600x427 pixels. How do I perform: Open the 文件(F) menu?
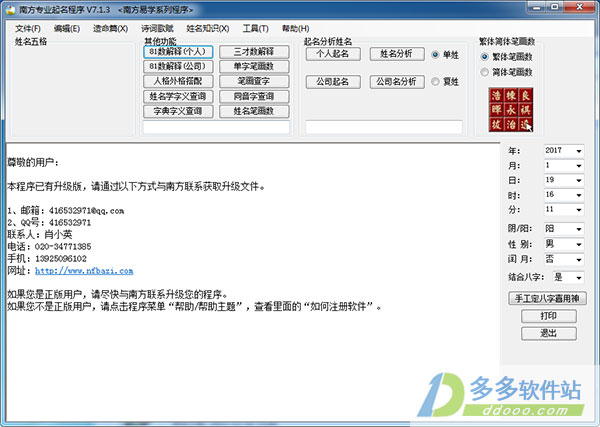click(28, 29)
